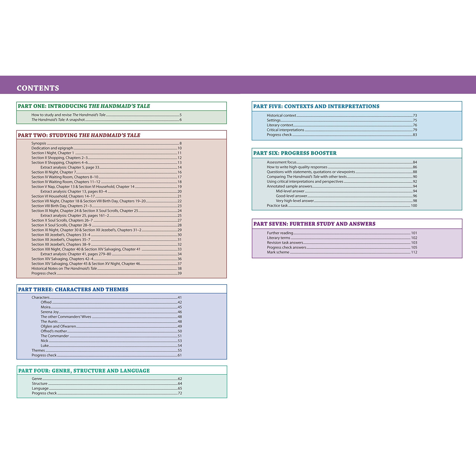Select "Historical Notes on The Handmaid's Tale" entry
476x476 pixels.
(106, 268)
